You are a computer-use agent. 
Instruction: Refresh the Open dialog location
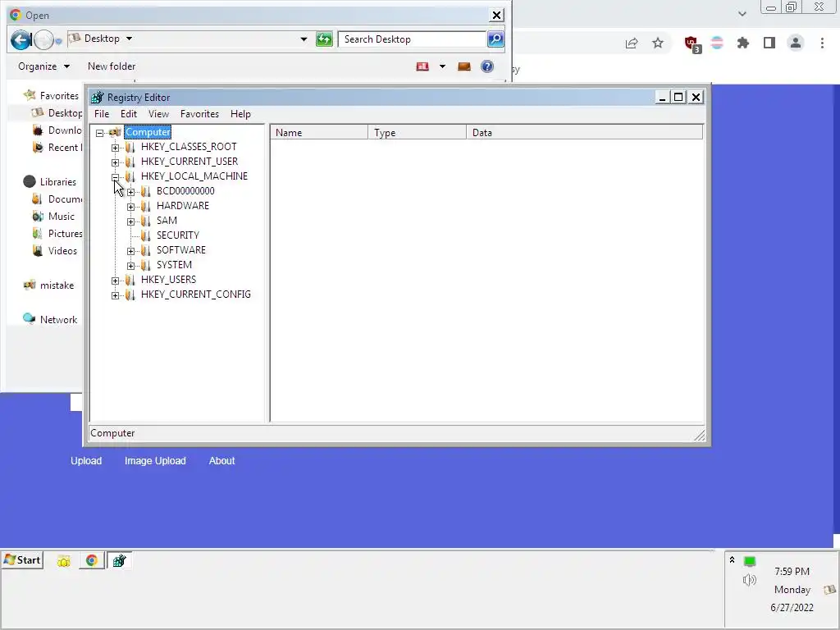coord(324,39)
